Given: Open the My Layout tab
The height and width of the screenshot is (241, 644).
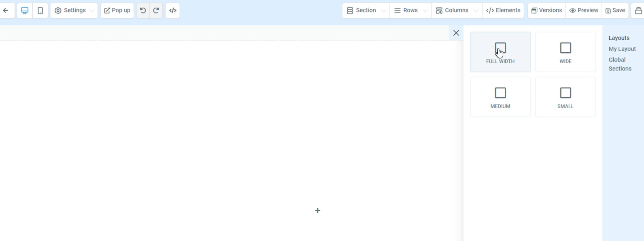Looking at the screenshot, I should (622, 49).
